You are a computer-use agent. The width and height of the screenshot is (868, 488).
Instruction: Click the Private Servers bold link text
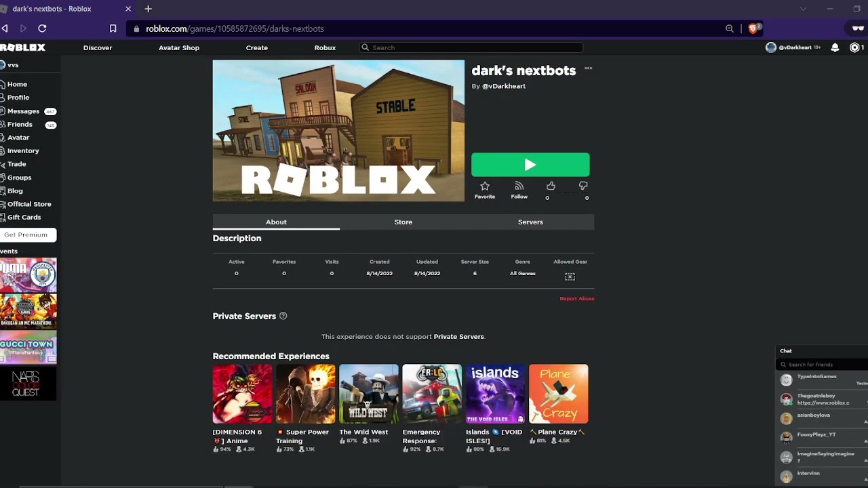(x=458, y=336)
